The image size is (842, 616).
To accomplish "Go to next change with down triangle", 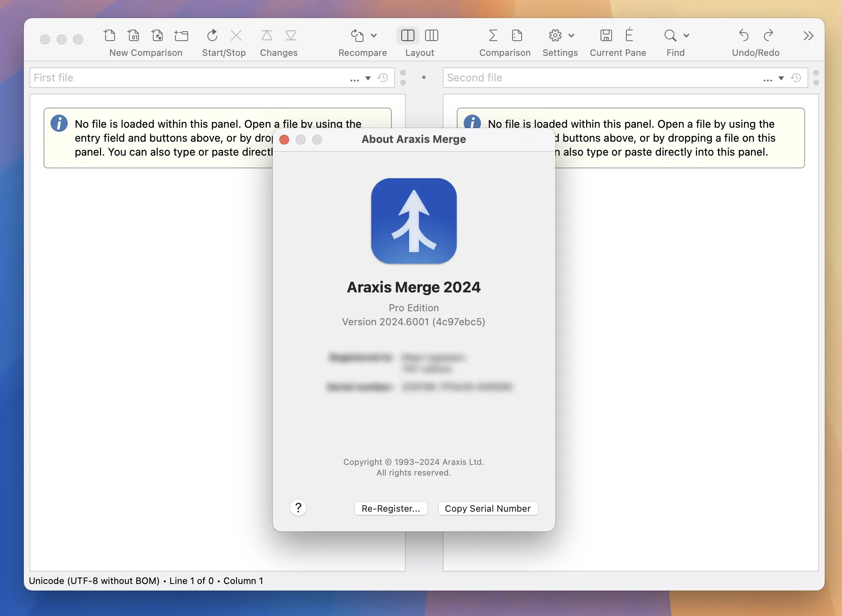I will pyautogui.click(x=291, y=35).
